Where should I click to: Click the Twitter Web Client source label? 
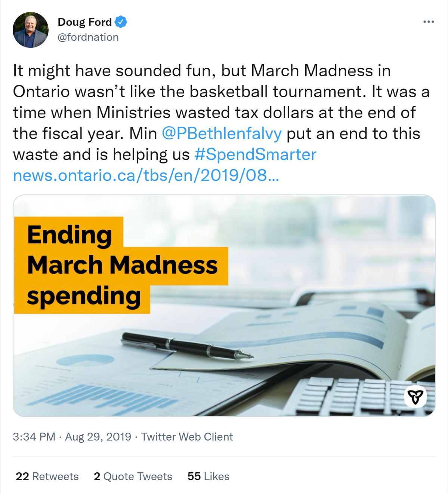[x=187, y=437]
